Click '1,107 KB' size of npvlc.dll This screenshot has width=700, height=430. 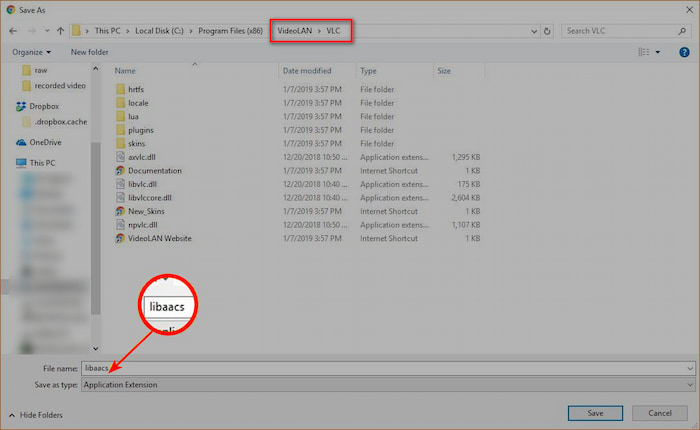coord(466,225)
